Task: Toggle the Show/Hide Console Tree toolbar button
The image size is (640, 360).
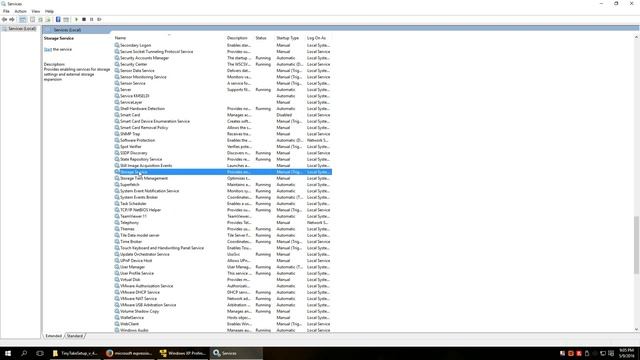Action: [22, 19]
